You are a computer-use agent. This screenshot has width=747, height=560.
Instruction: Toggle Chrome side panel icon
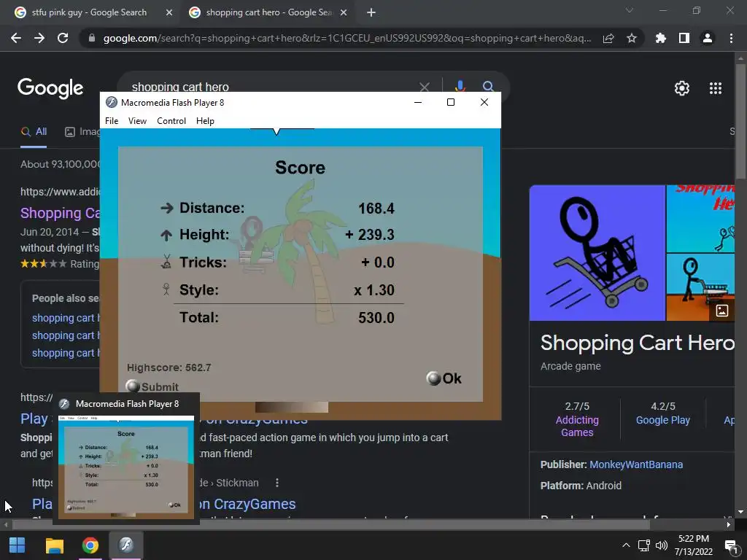(x=684, y=38)
